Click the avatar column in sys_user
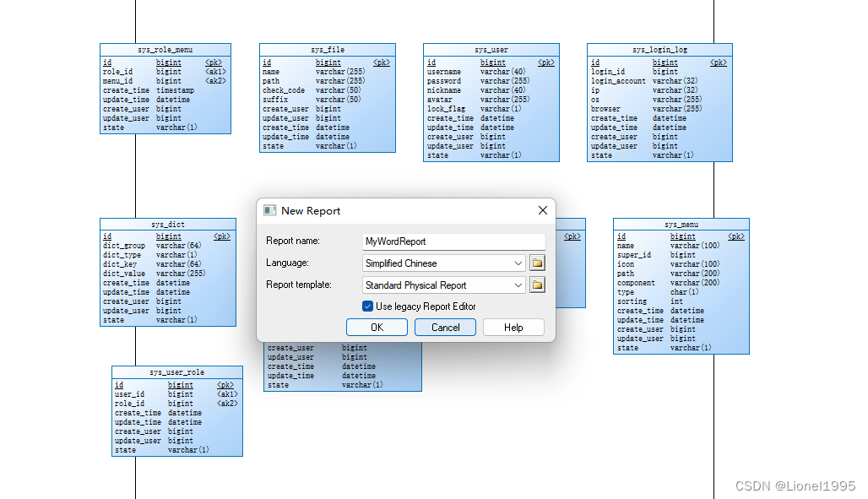Viewport: 868px width, 499px height. [x=440, y=100]
